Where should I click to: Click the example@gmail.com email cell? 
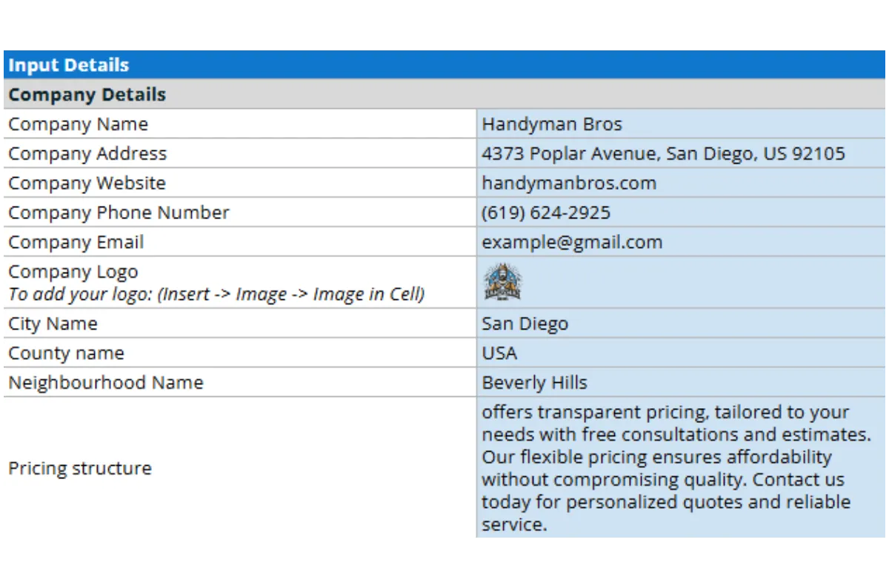click(682, 242)
